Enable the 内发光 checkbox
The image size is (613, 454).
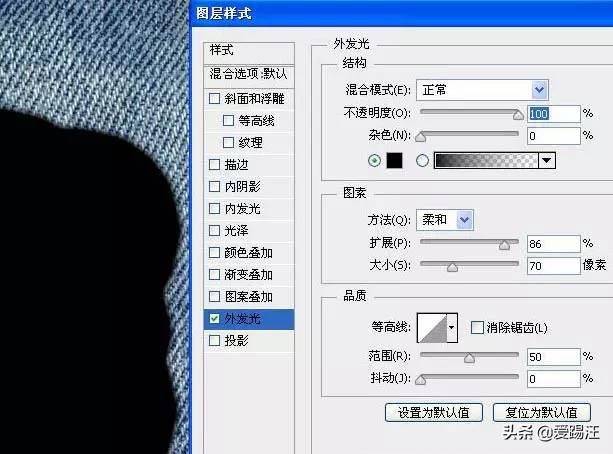coord(214,208)
